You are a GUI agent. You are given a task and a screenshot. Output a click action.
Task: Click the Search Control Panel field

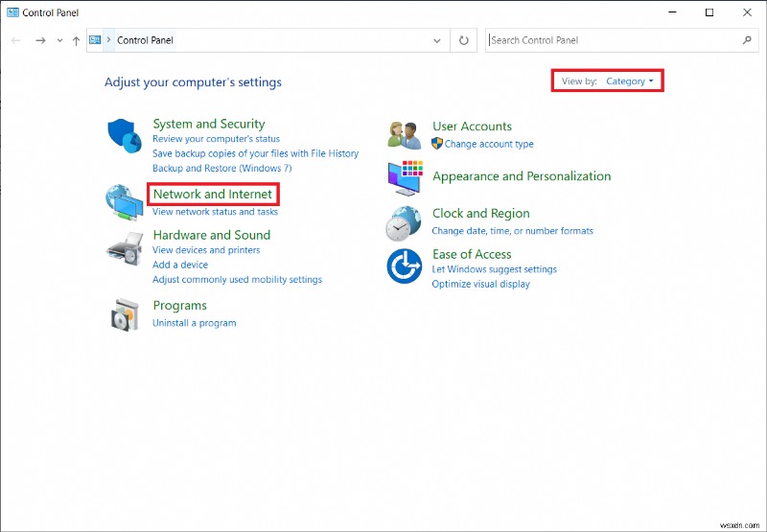click(x=614, y=40)
